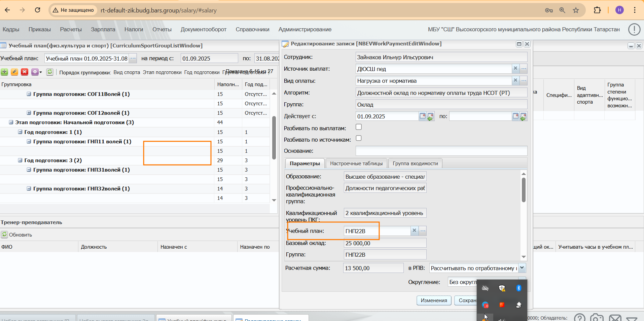This screenshot has height=321, width=644.
Task: Click the на период с date field
Action: (209, 58)
